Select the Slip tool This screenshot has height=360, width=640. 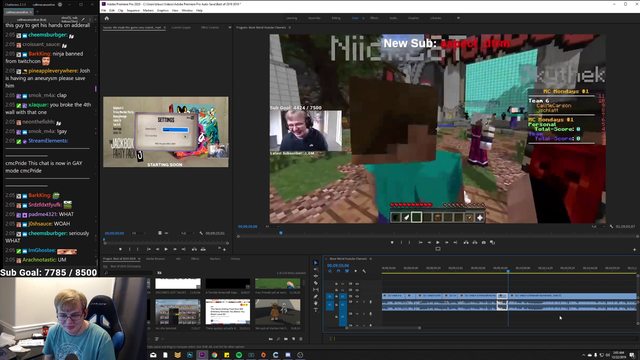(316, 290)
